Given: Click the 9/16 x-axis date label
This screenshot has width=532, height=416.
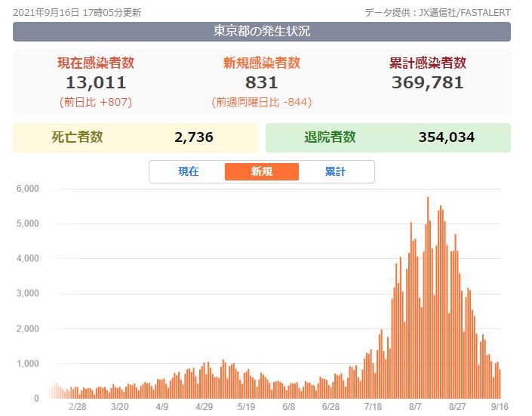Looking at the screenshot, I should pos(500,407).
